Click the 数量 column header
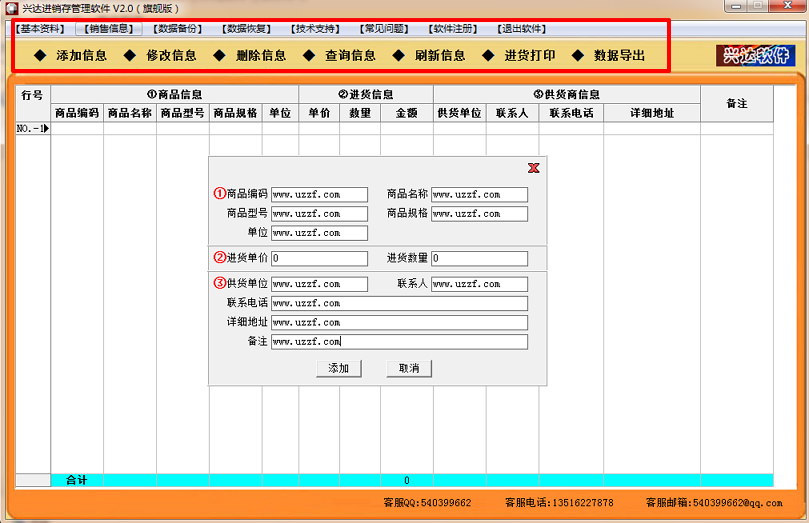 (360, 113)
